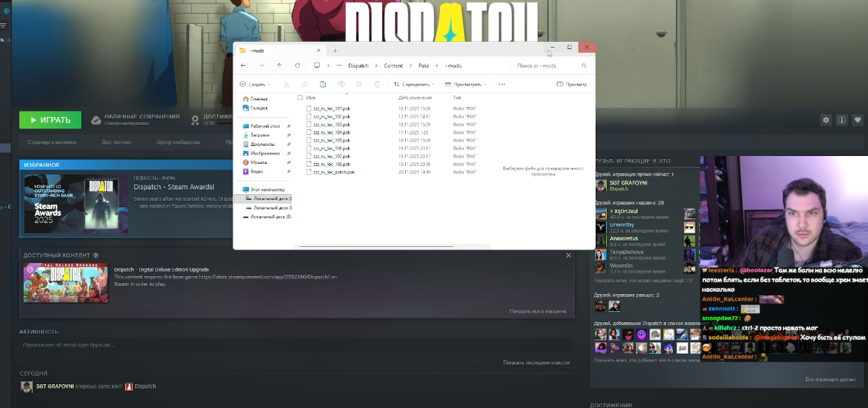This screenshot has width=868, height=408.
Task: Open the Доп. контент tab
Action: point(116,142)
